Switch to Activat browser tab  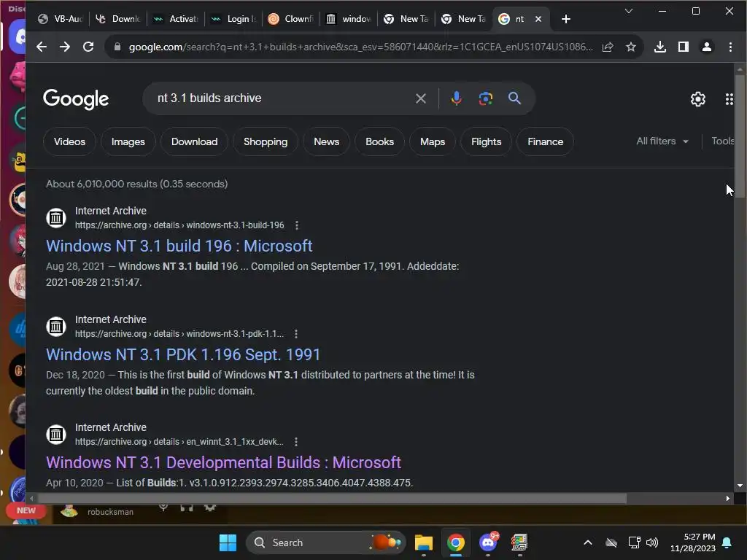point(176,19)
